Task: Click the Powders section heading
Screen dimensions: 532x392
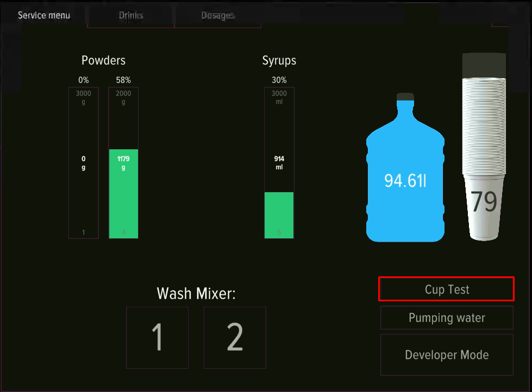Action: pyautogui.click(x=103, y=60)
